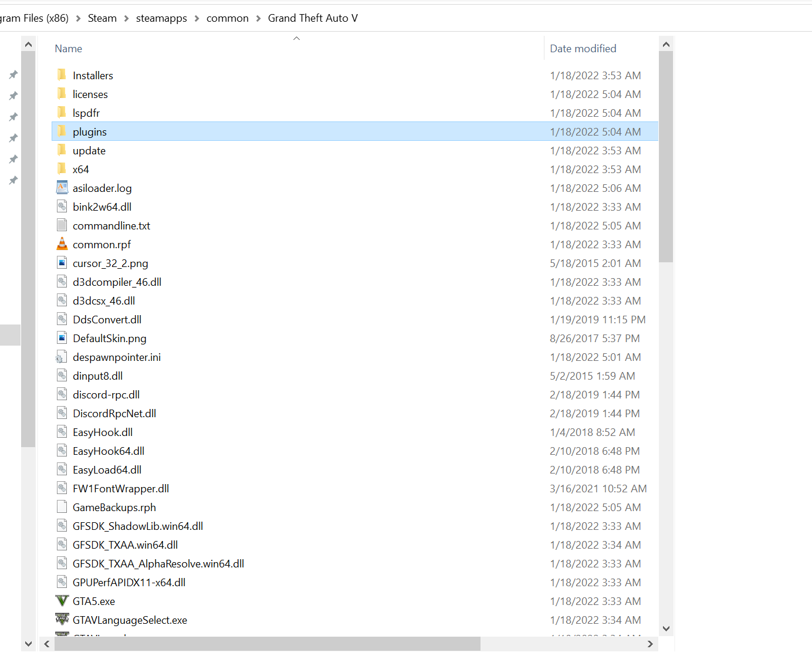Screen dimensions: 812x666
Task: Select the EasyHook64.dll file name
Action: point(109,451)
